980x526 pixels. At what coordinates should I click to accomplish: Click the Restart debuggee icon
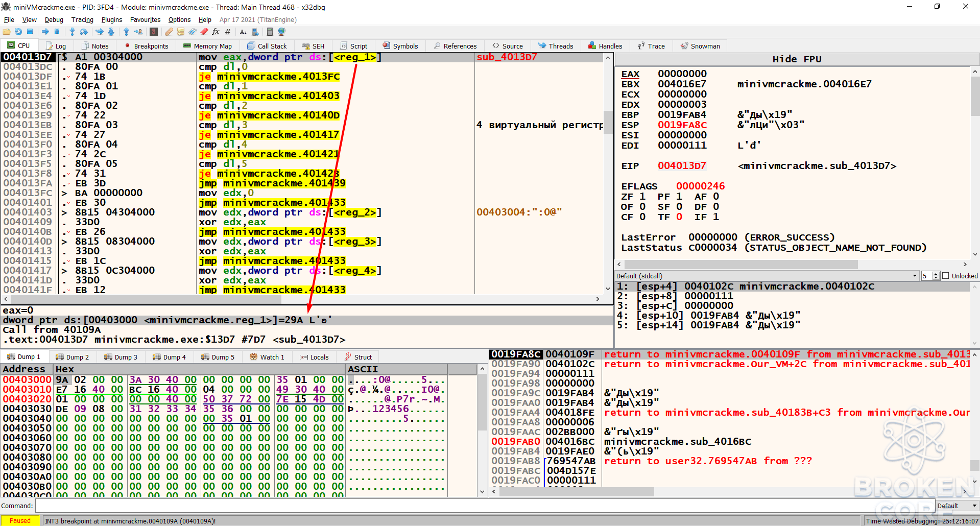[18, 32]
